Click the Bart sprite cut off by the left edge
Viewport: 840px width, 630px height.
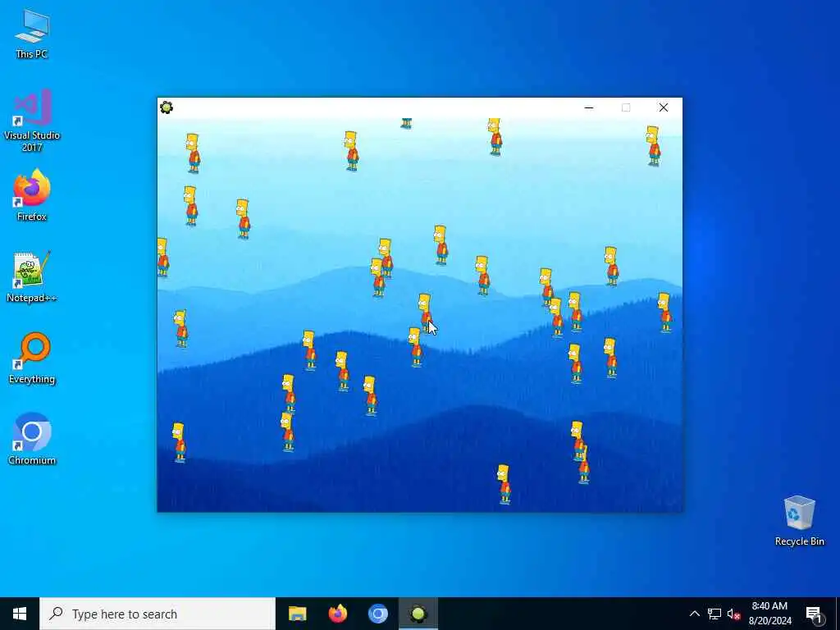(x=163, y=257)
